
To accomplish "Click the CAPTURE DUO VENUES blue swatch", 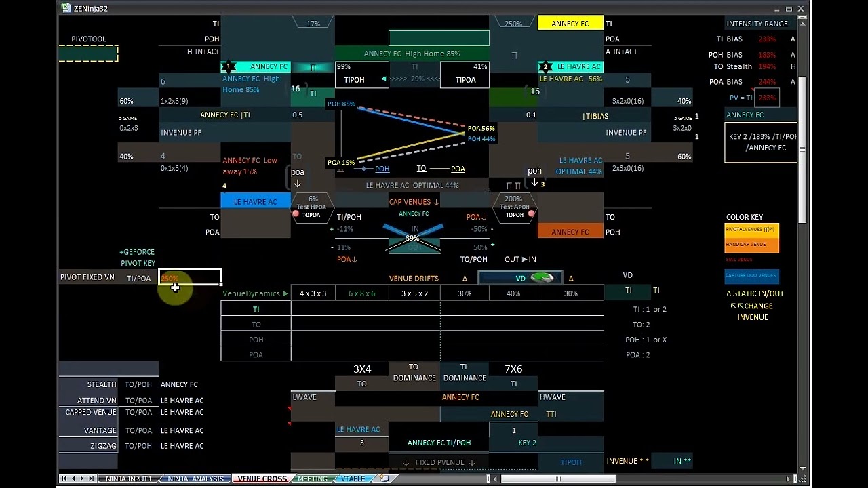I will (751, 276).
